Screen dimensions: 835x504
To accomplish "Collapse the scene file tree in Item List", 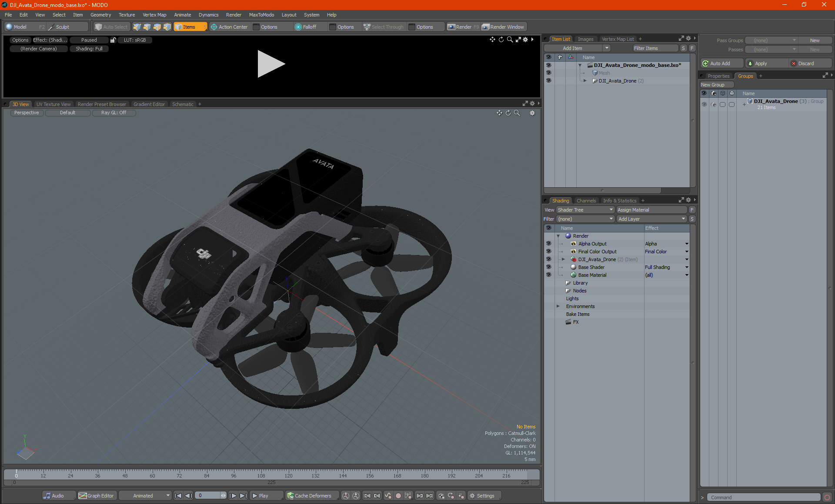I will pos(580,65).
